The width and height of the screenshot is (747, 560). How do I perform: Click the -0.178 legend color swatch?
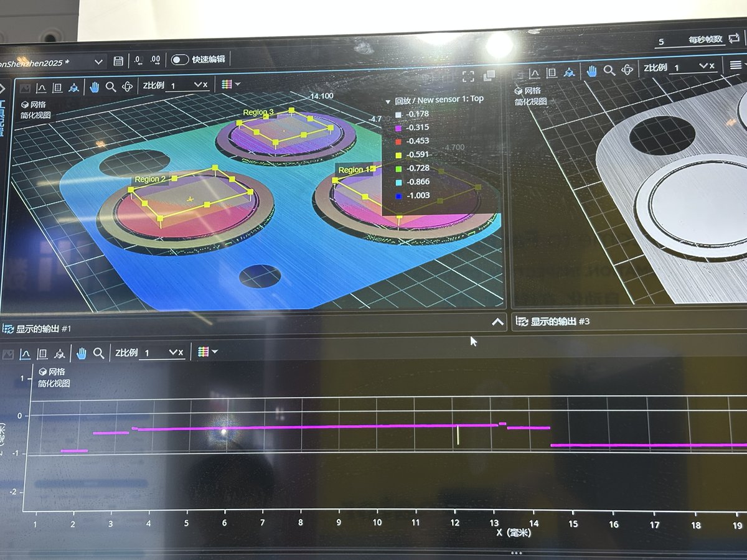pos(398,114)
